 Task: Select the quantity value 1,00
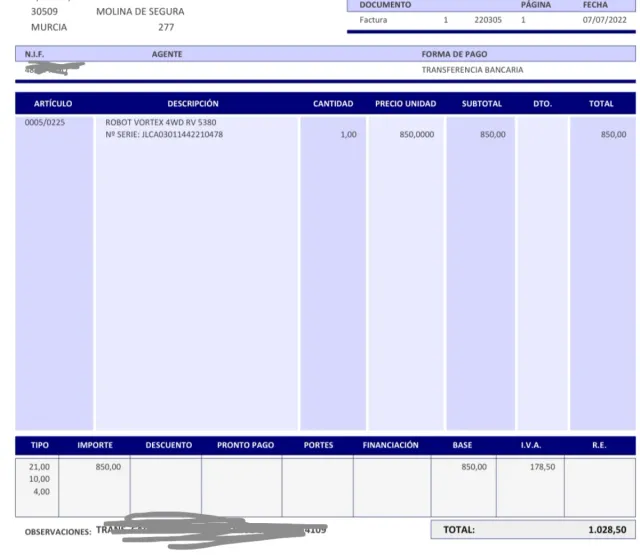point(348,134)
